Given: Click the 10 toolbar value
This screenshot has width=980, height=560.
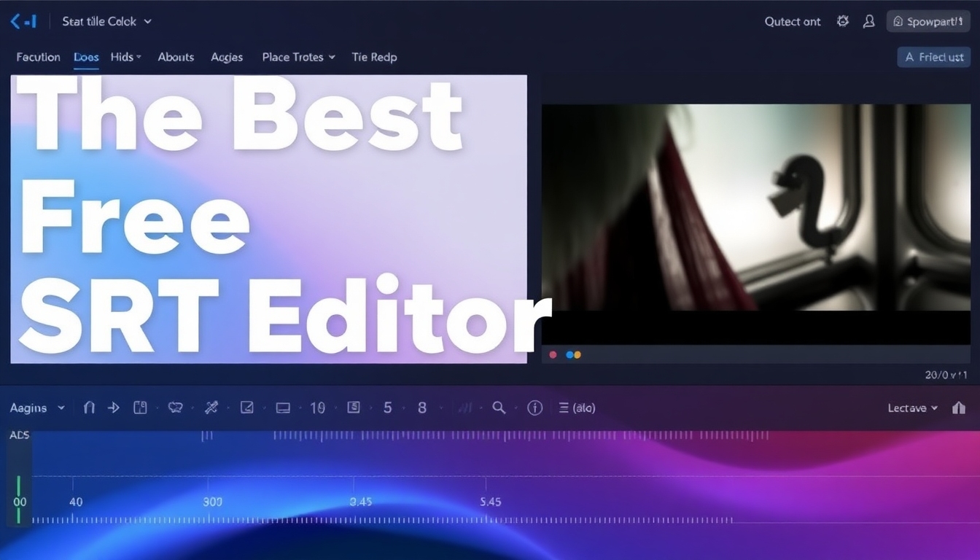Looking at the screenshot, I should (x=317, y=408).
